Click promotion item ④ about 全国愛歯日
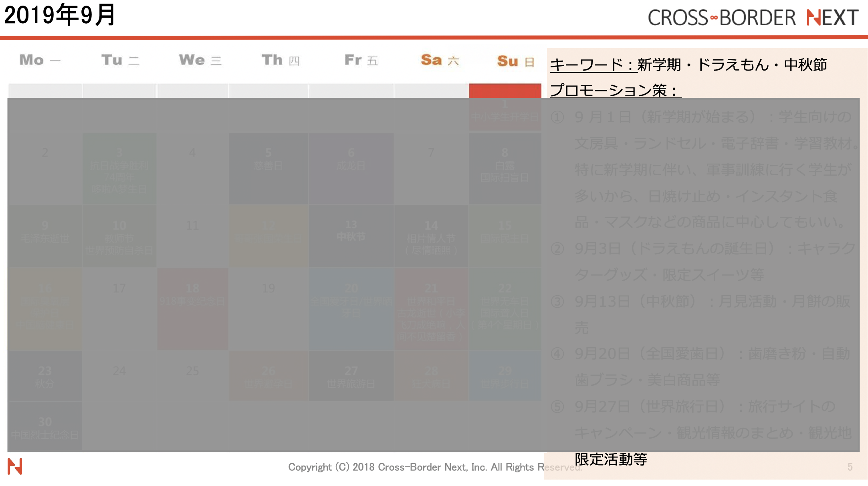868x486 pixels. [700, 367]
